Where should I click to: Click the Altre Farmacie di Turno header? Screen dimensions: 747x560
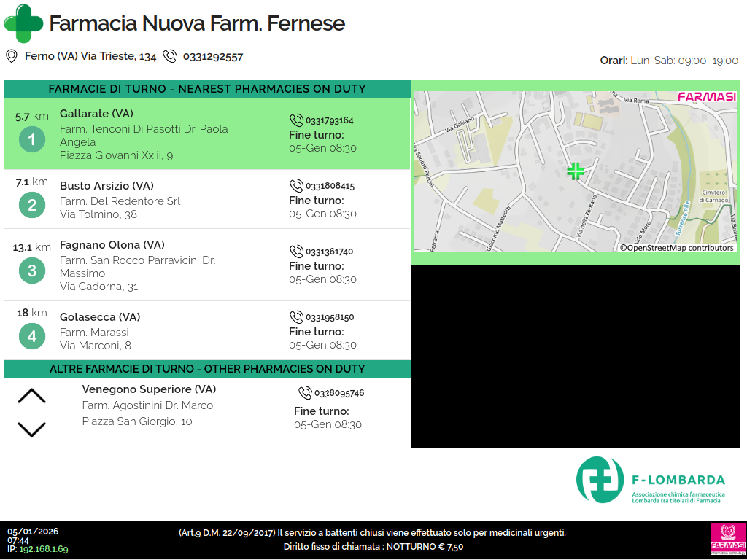(207, 369)
